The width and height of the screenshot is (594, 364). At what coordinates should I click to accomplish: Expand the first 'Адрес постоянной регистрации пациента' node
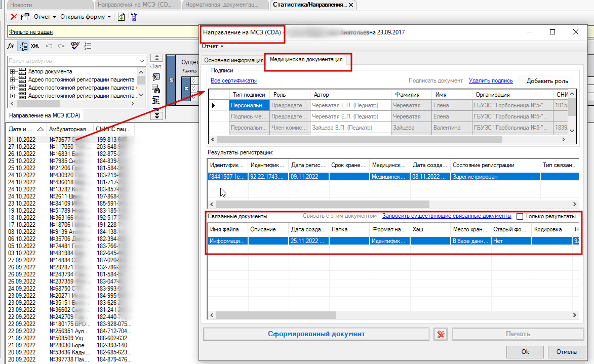point(13,79)
